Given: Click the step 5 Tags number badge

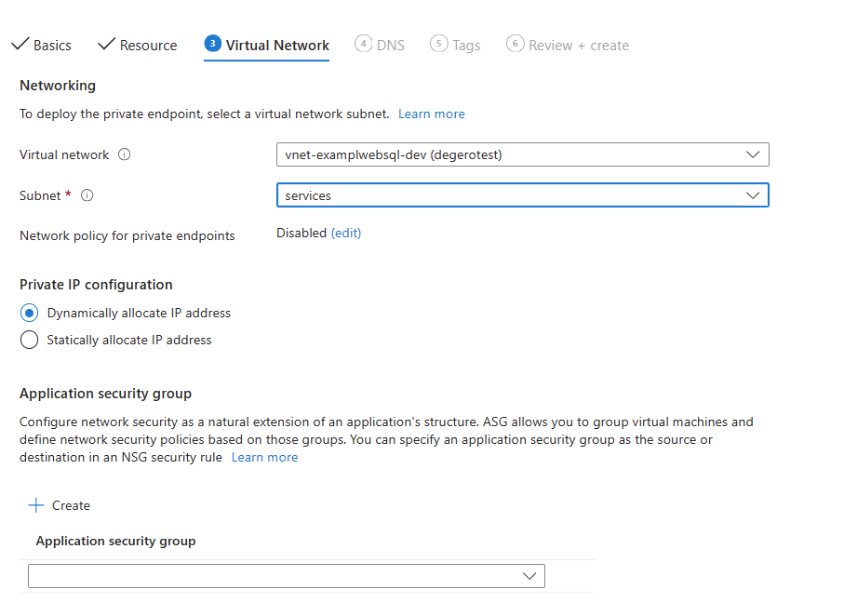Looking at the screenshot, I should coord(438,45).
